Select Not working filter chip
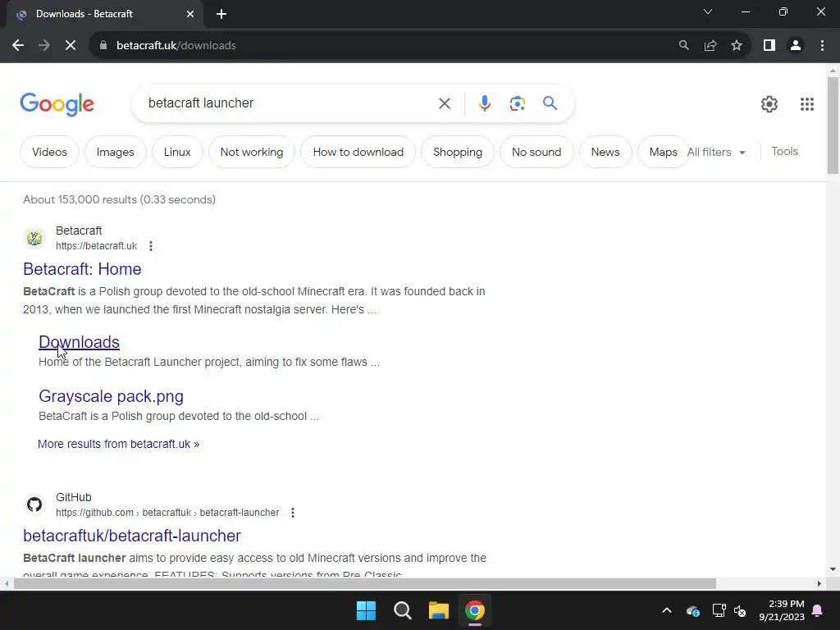The height and width of the screenshot is (630, 840). [x=252, y=152]
